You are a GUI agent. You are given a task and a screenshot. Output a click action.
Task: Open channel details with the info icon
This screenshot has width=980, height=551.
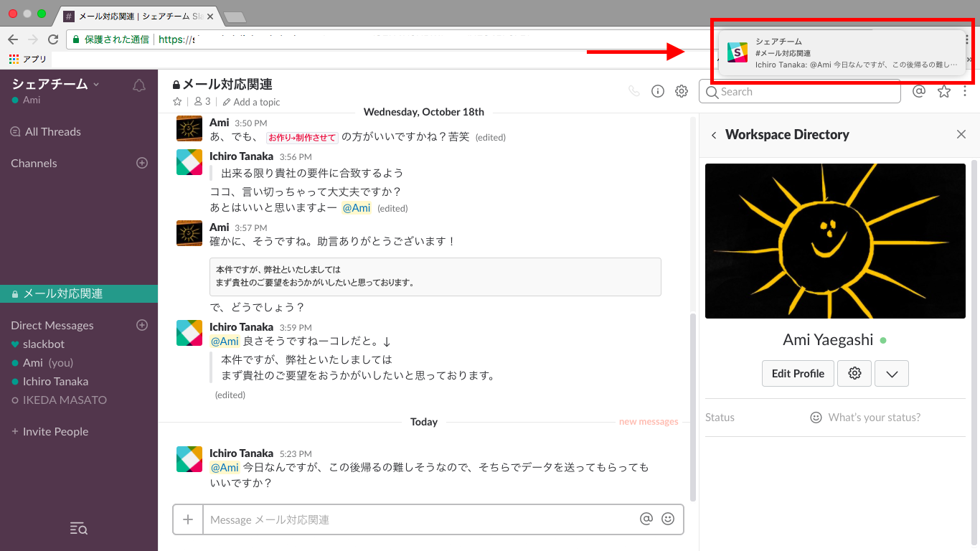pos(657,91)
